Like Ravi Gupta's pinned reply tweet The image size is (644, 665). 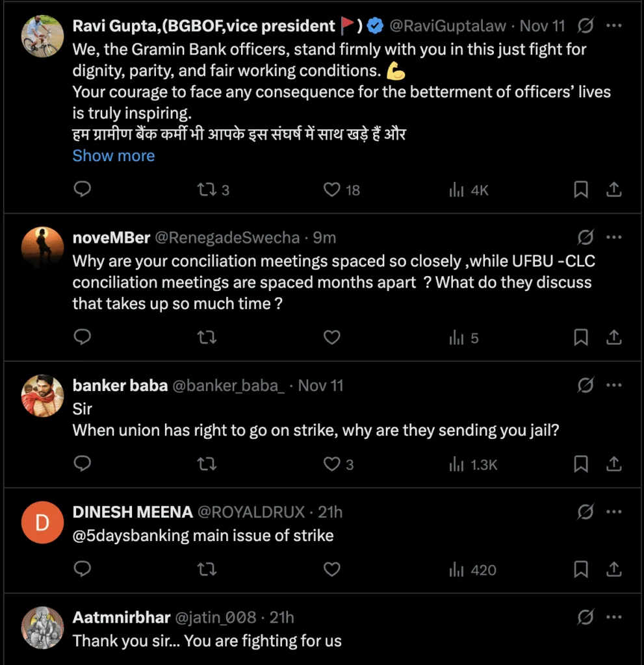coord(332,190)
